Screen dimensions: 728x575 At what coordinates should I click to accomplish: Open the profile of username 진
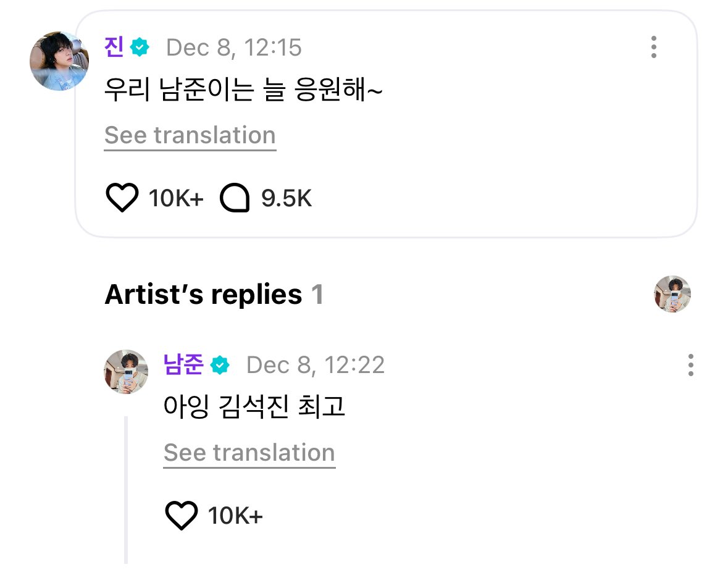[114, 47]
